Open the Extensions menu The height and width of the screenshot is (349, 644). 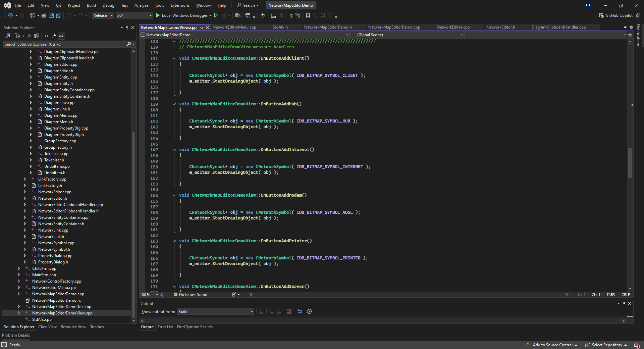click(180, 5)
